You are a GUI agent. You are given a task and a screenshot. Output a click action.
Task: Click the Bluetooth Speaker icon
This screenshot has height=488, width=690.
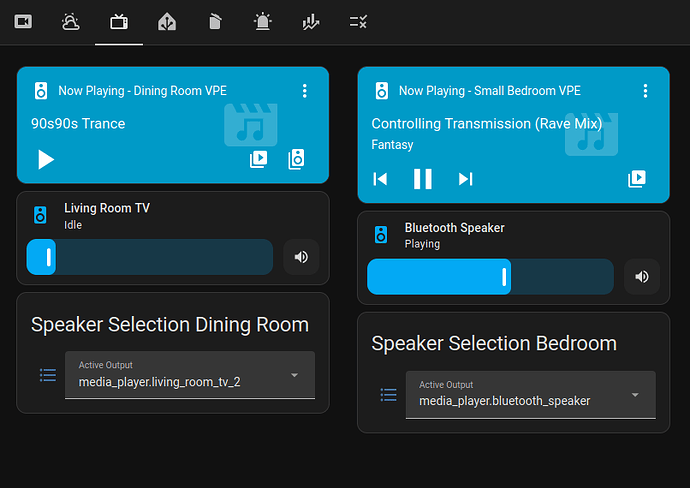coord(381,235)
